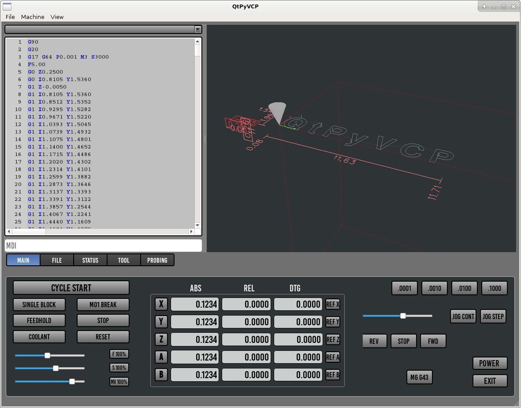532x413 pixels.
Task: Select .0001 jog increment
Action: (405, 288)
